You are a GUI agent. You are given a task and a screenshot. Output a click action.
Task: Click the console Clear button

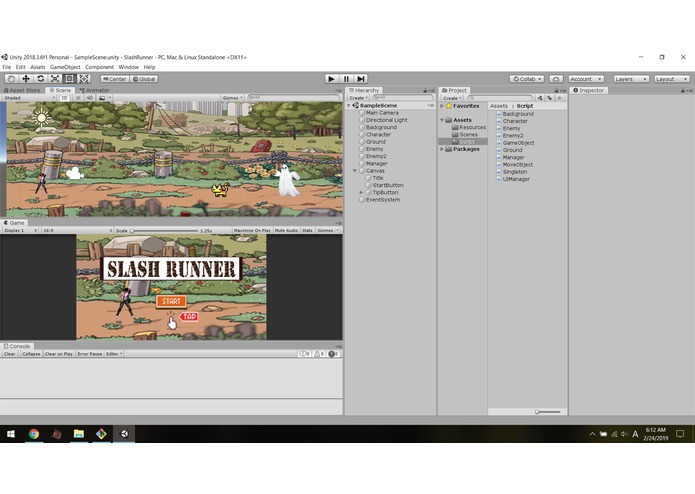coord(9,354)
